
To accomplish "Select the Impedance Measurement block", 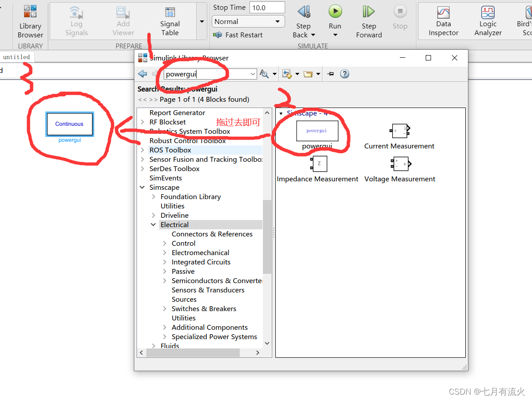I will [x=317, y=169].
